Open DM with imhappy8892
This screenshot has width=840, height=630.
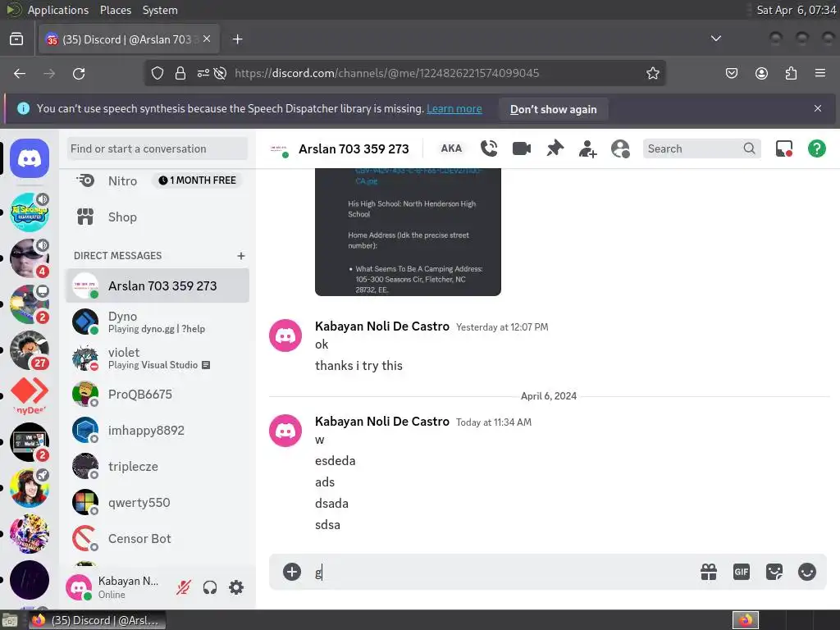point(157,430)
